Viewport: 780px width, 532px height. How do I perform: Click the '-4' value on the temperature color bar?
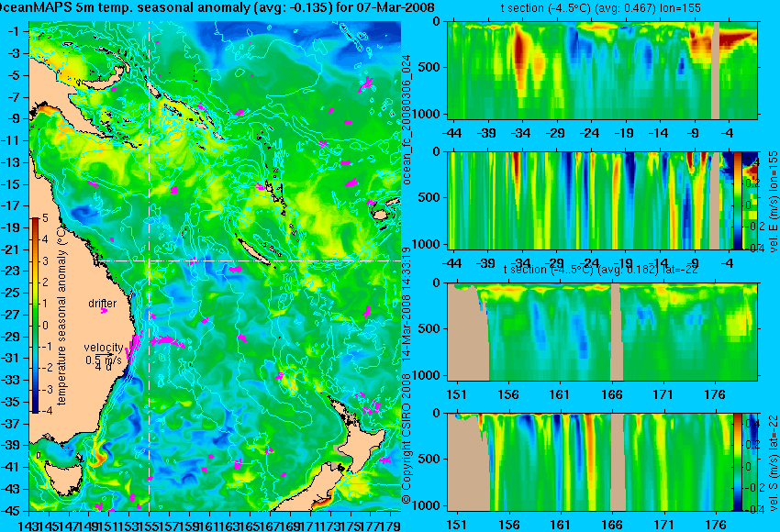[45, 411]
